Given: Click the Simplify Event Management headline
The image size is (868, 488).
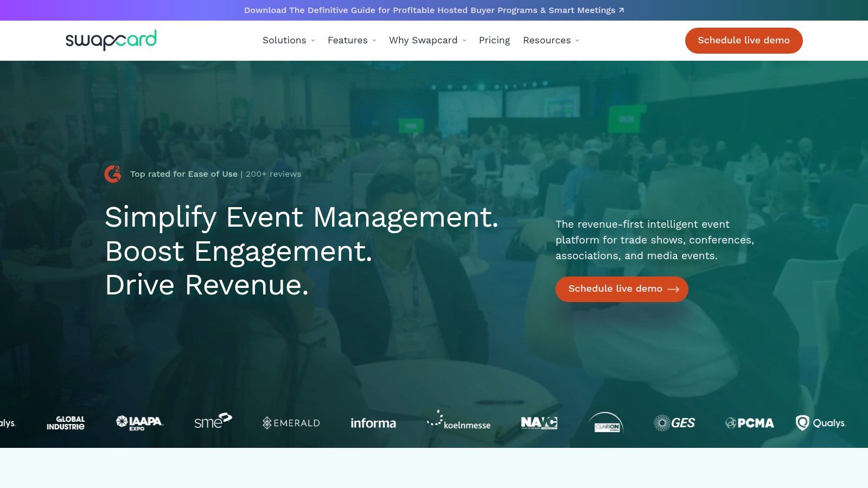Looking at the screenshot, I should 302,217.
